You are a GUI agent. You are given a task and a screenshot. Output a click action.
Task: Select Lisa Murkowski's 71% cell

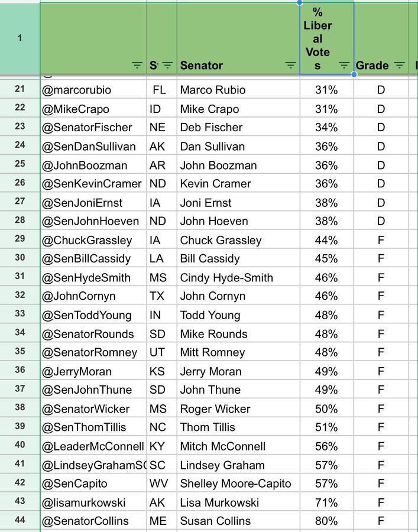point(326,502)
